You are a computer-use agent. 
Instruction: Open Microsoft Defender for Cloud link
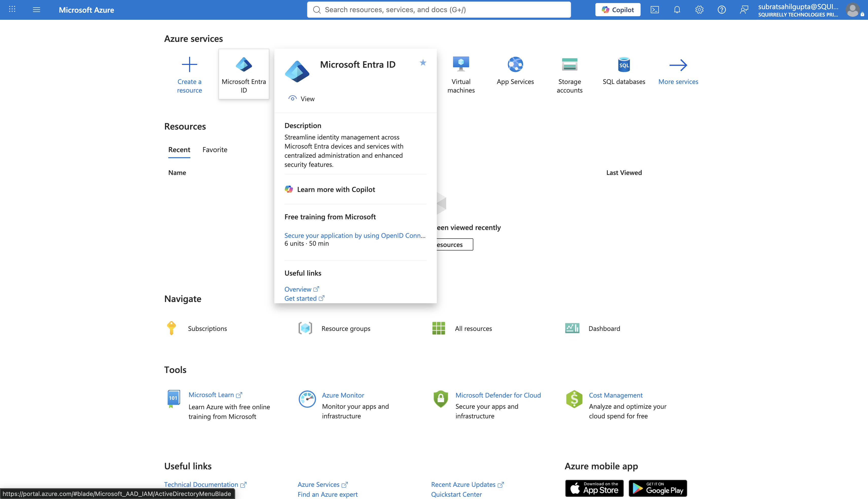pos(498,395)
